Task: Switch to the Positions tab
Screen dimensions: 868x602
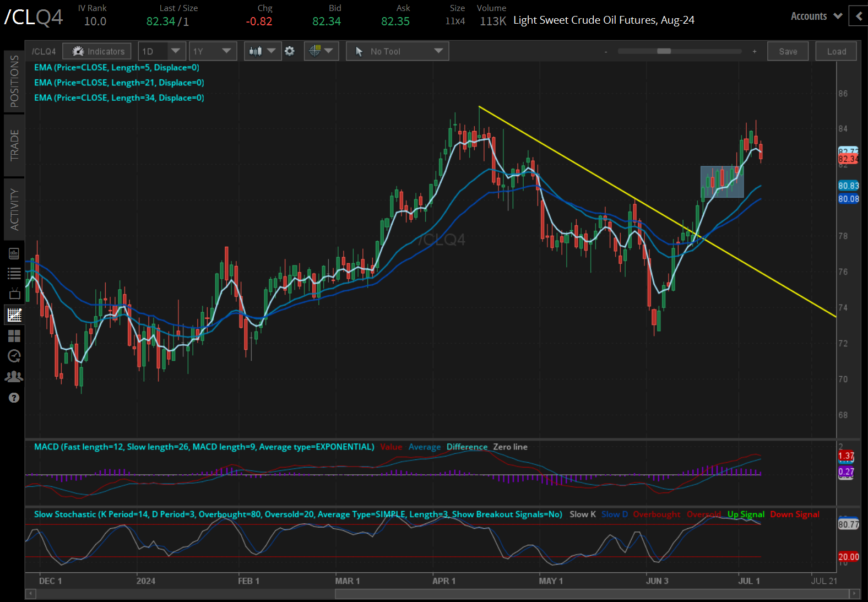Action: point(14,81)
